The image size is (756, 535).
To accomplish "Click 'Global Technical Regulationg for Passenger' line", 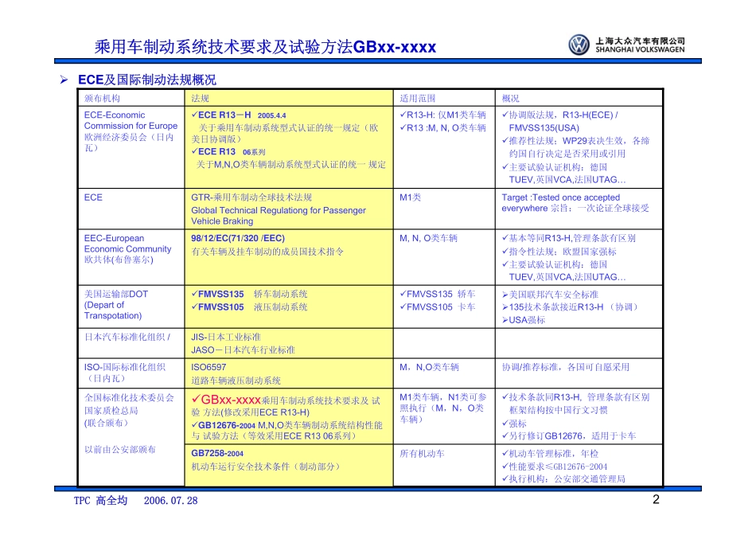I will click(x=279, y=210).
